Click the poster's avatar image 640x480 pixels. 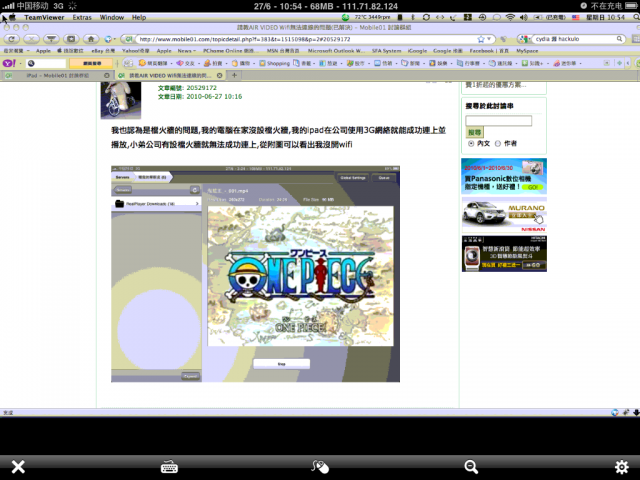point(121,100)
